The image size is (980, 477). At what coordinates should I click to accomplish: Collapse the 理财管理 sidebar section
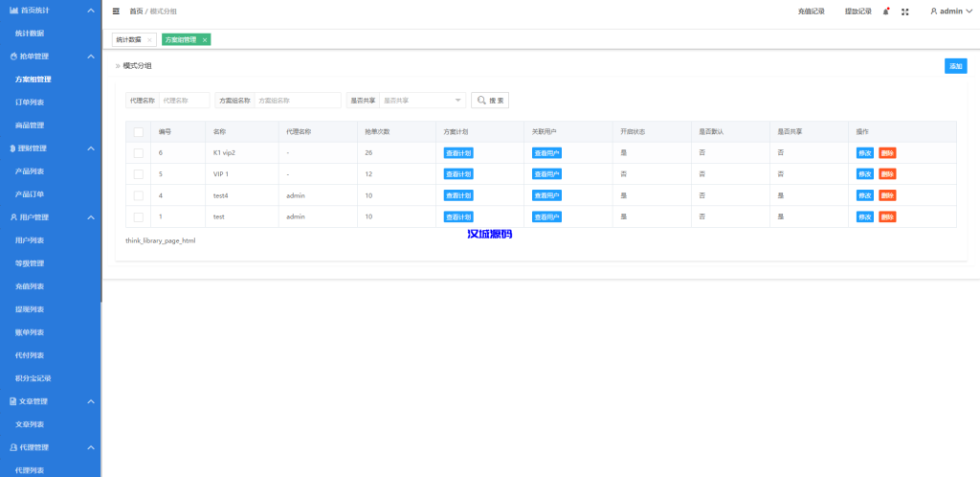coord(90,148)
